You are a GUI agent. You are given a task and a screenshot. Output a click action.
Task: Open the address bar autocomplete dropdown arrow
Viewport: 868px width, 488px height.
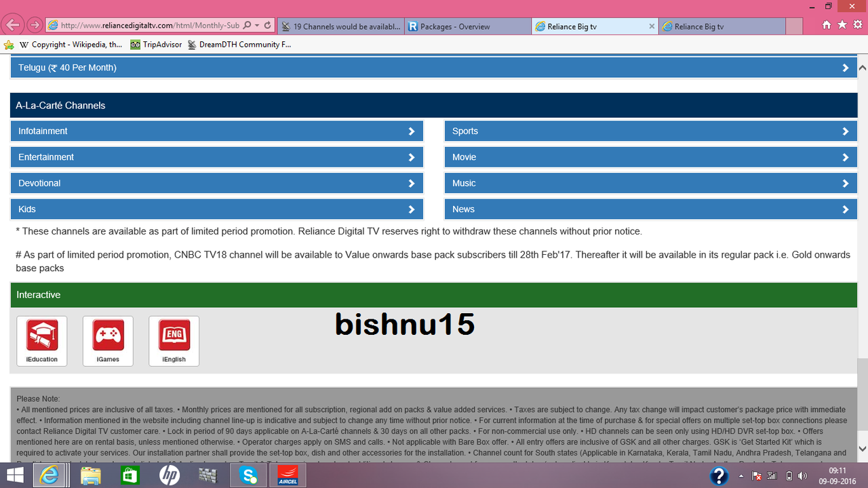257,26
